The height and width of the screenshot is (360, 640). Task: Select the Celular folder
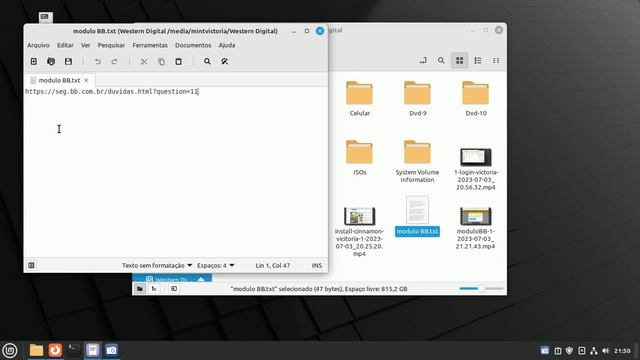pos(360,99)
